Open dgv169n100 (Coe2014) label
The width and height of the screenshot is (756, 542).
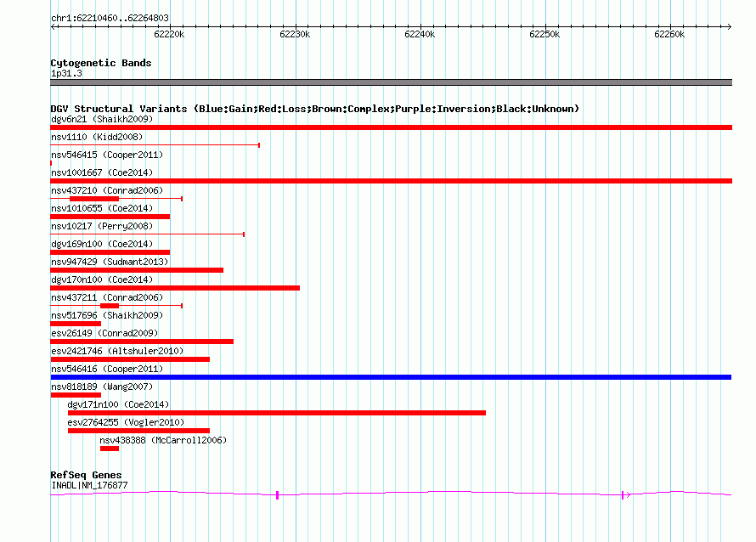point(102,244)
